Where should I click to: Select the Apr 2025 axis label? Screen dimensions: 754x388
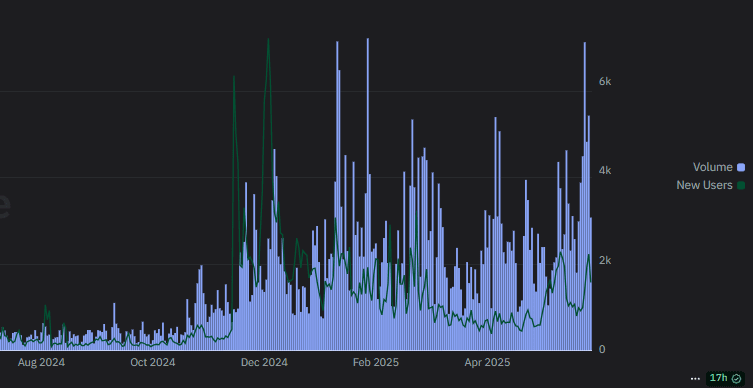487,363
